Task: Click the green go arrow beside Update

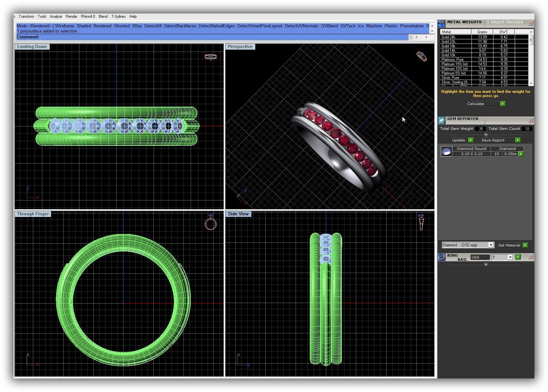Action: coord(471,140)
